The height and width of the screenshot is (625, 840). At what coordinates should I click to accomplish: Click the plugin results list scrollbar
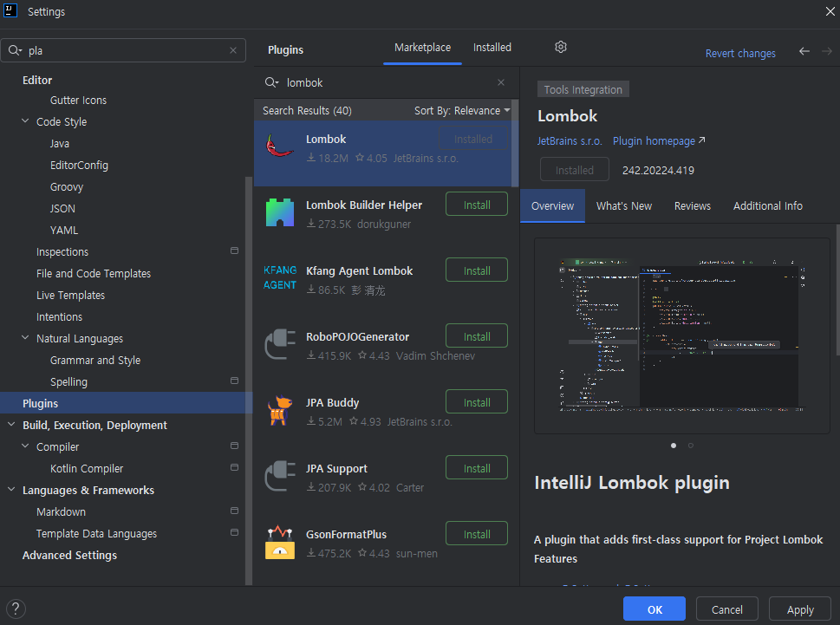(515, 144)
